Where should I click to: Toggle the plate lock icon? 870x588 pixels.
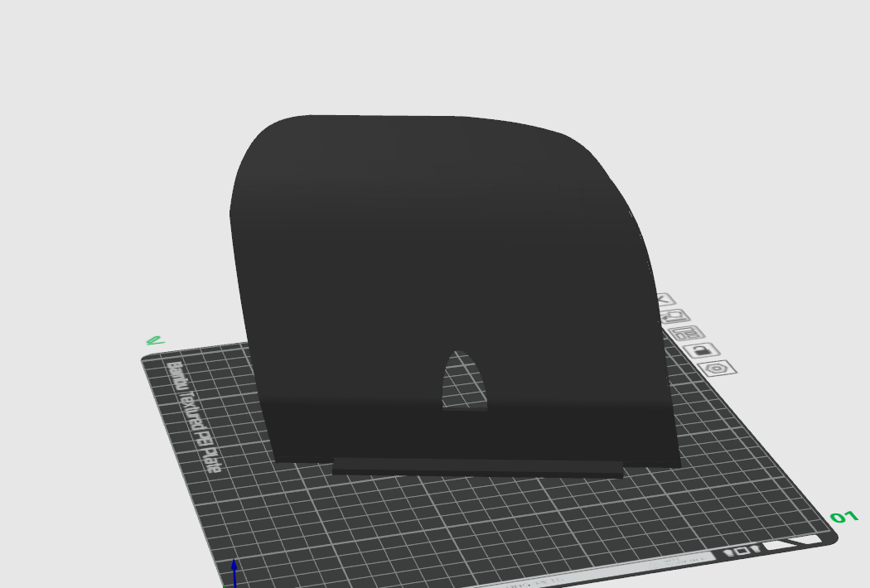click(x=702, y=350)
